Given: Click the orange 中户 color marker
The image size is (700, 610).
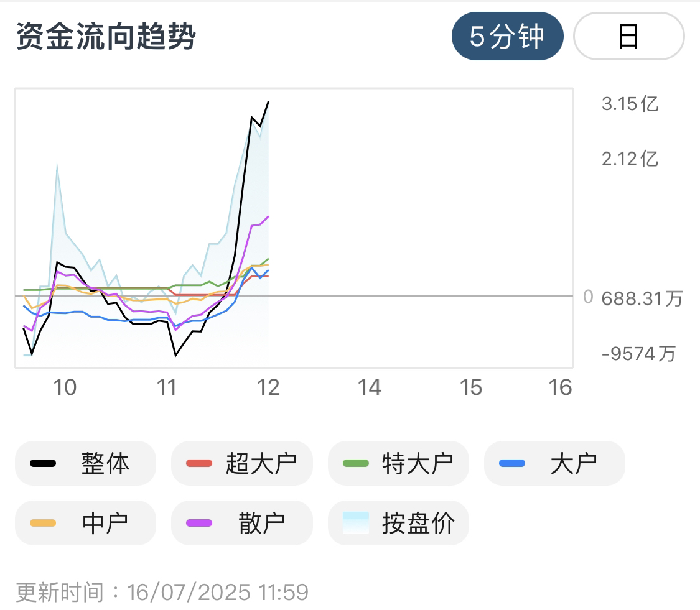Looking at the screenshot, I should click(x=43, y=523).
